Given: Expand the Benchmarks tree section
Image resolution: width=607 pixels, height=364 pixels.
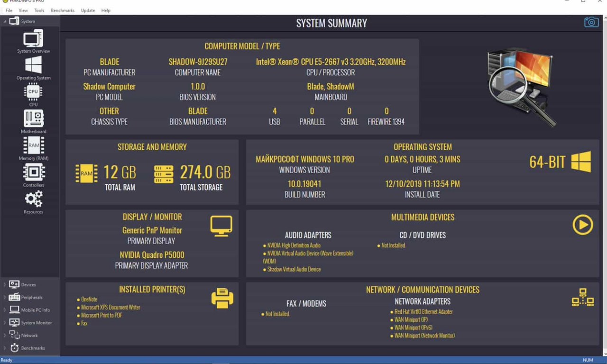Looking at the screenshot, I should point(5,348).
